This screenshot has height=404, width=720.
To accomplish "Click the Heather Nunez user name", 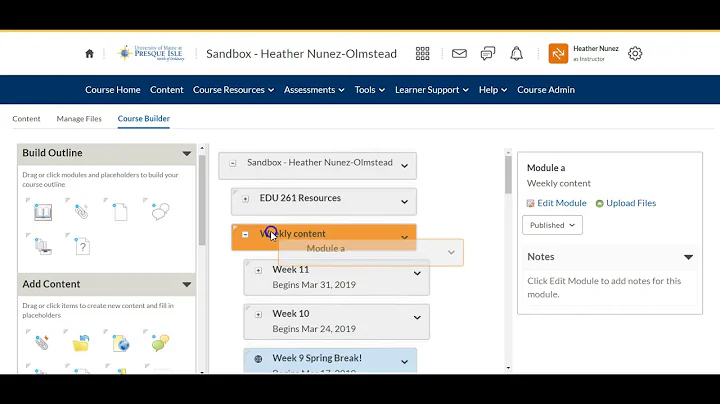I will point(596,49).
